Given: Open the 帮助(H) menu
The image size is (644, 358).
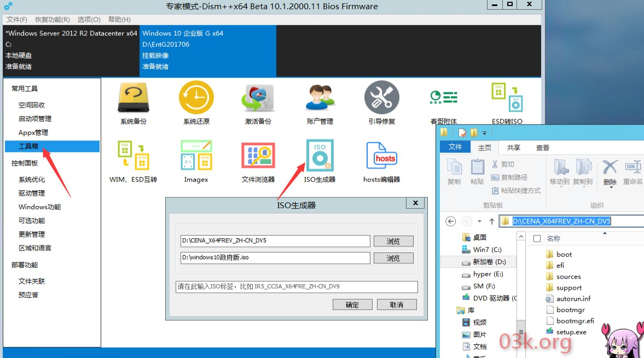Looking at the screenshot, I should coord(119,19).
